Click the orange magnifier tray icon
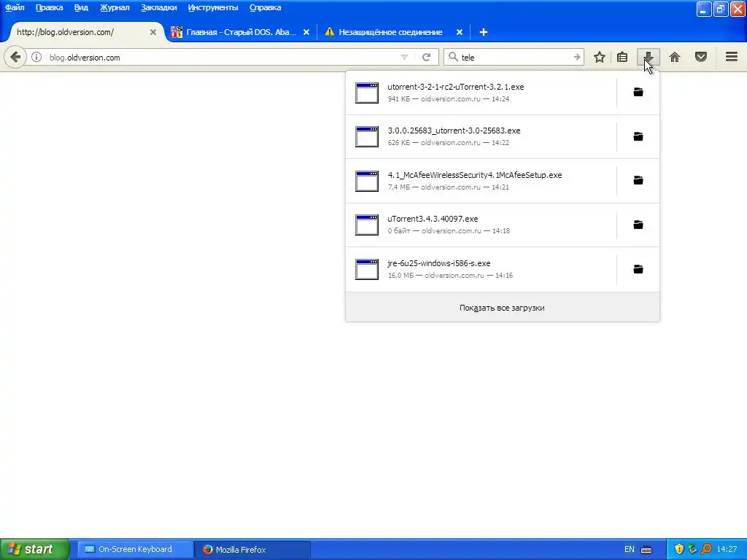 pyautogui.click(x=706, y=549)
